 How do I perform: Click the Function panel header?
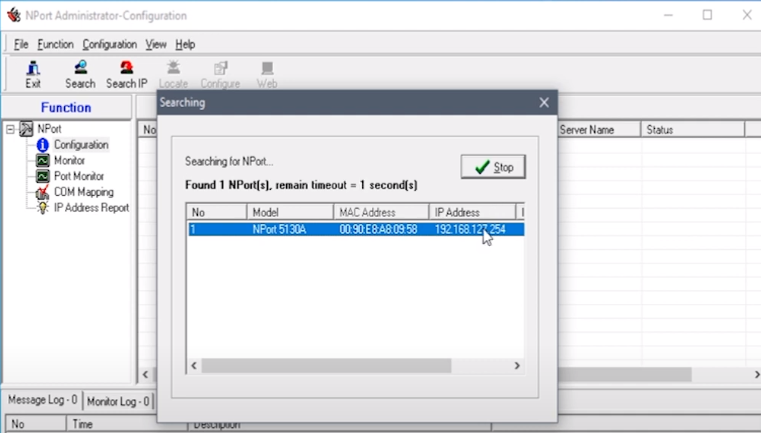coord(66,107)
